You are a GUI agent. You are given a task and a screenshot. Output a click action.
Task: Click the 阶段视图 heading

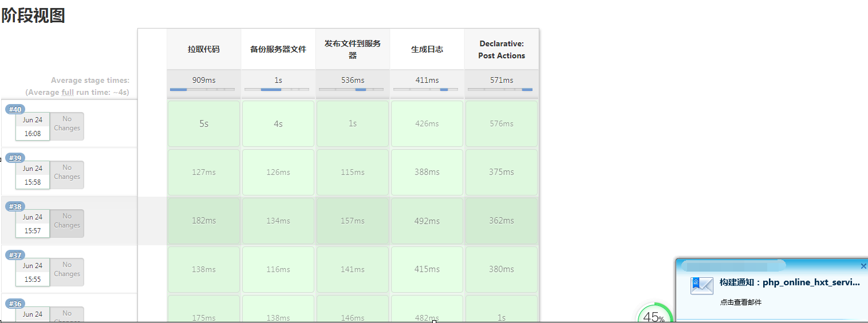tap(33, 15)
